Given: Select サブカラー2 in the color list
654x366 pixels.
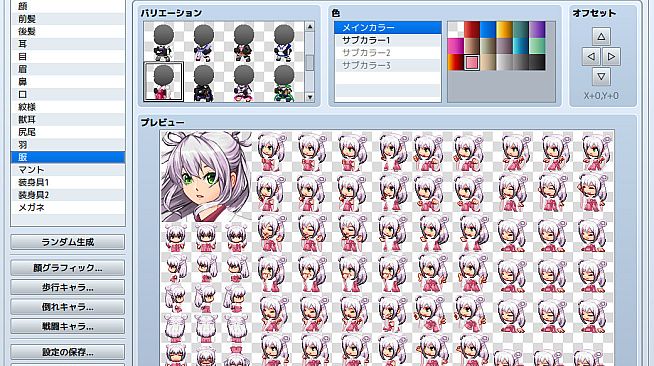Looking at the screenshot, I should pyautogui.click(x=387, y=53).
